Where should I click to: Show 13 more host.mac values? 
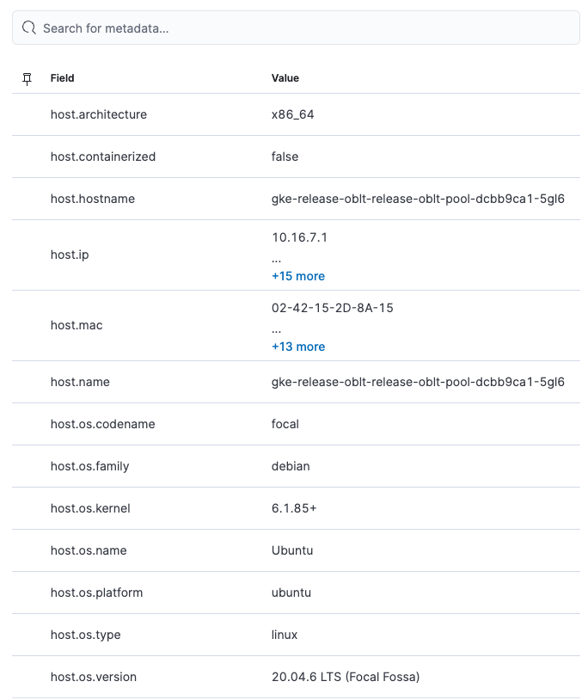pos(298,347)
